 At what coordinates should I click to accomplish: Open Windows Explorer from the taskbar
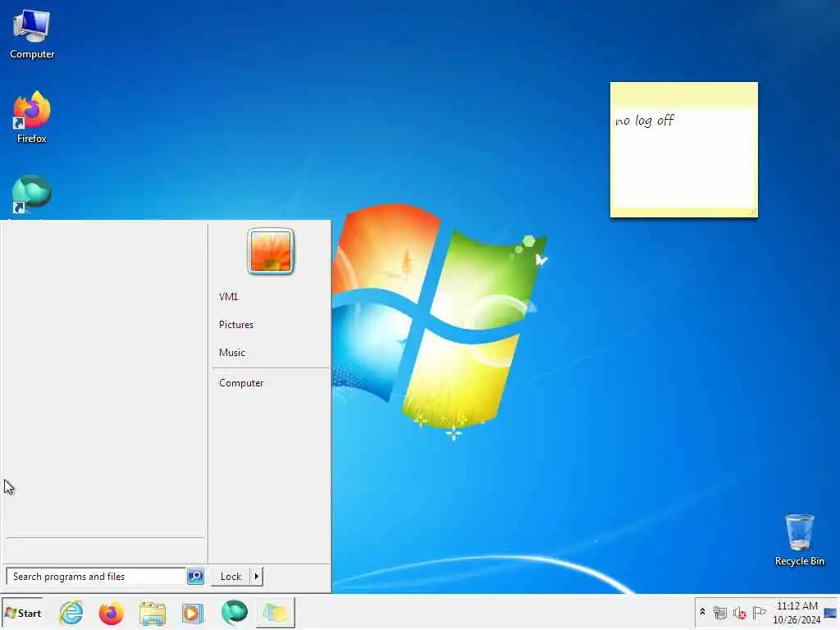tap(152, 613)
